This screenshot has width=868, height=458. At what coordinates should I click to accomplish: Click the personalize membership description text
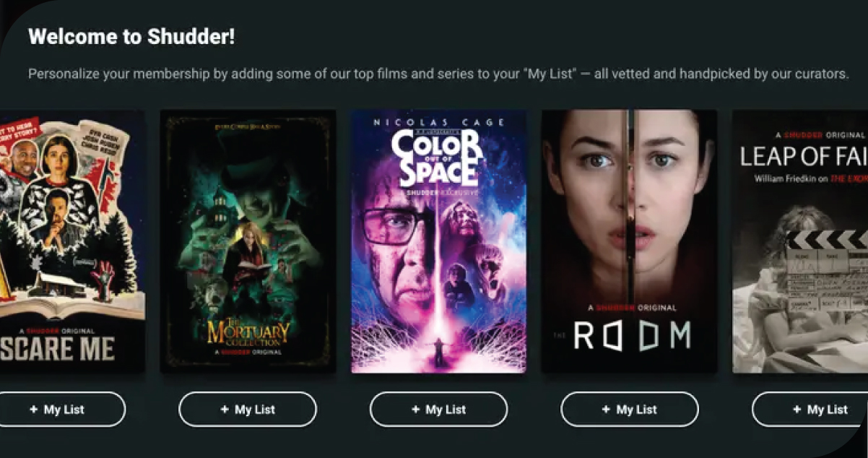(438, 74)
